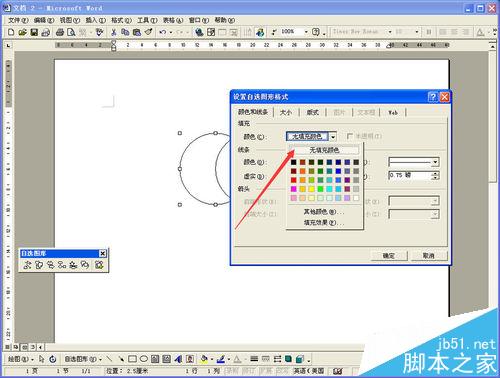
Task: Click the line weight 0.75 磅 field
Action: coord(410,175)
